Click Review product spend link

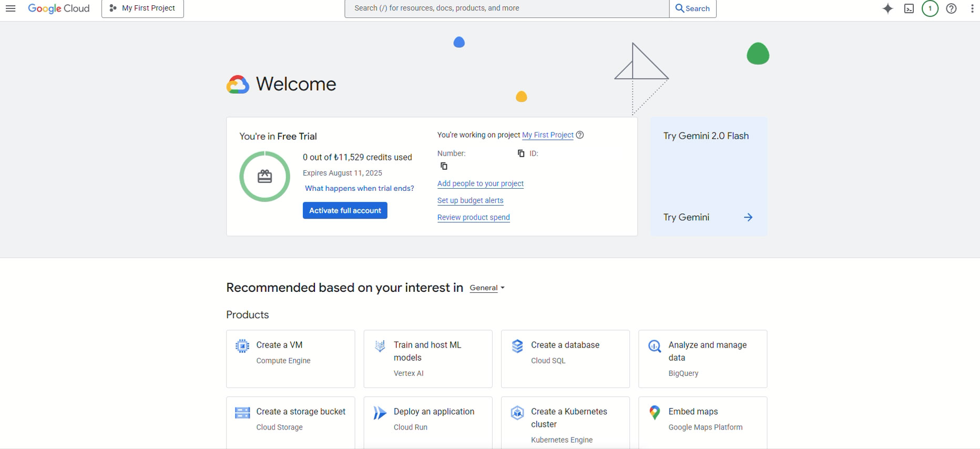474,217
